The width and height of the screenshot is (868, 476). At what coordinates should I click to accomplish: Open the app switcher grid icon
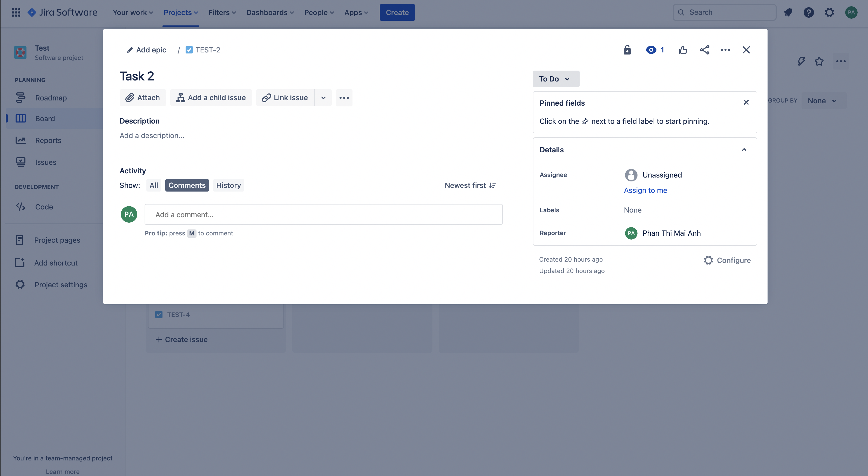tap(16, 12)
